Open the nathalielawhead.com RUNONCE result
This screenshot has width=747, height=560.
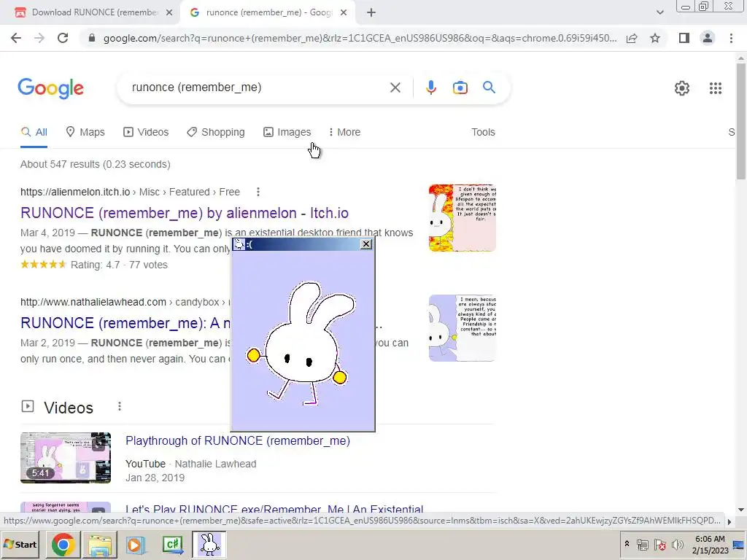[x=125, y=323]
